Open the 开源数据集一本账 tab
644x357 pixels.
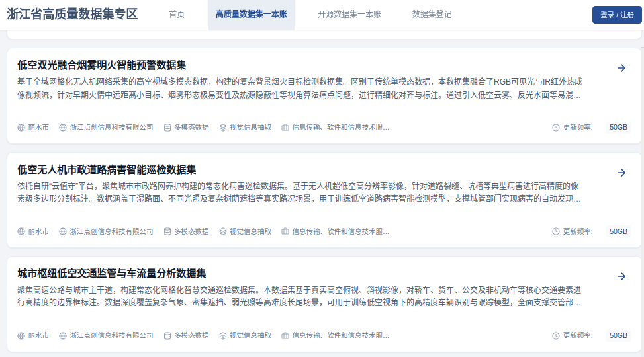[349, 15]
